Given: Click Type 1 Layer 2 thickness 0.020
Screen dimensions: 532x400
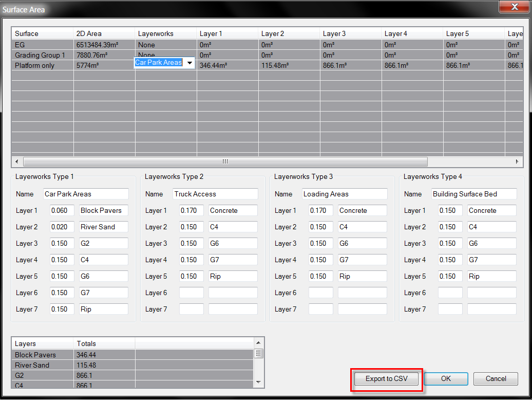Looking at the screenshot, I should [x=62, y=227].
